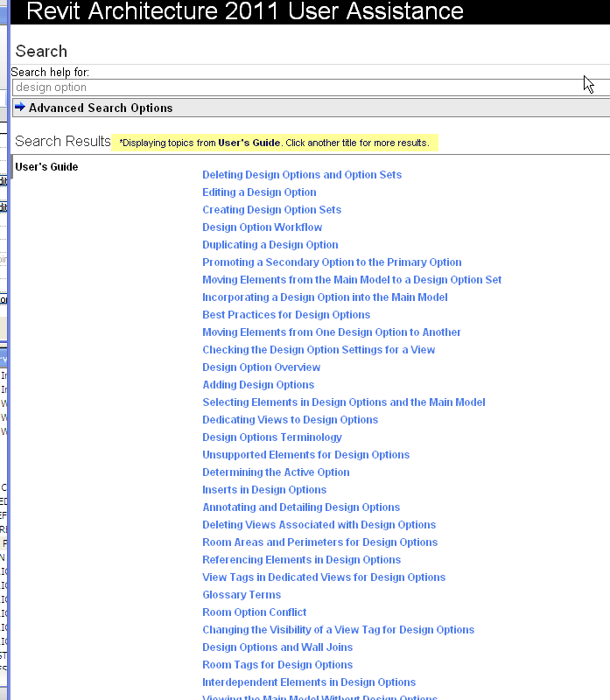610x700 pixels.
Task: Open 'Inserts in Design Options' topic
Action: pos(264,490)
